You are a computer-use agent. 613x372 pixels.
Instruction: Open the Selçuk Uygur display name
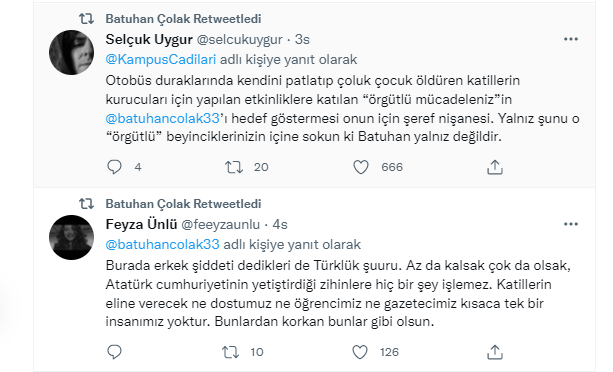click(149, 39)
